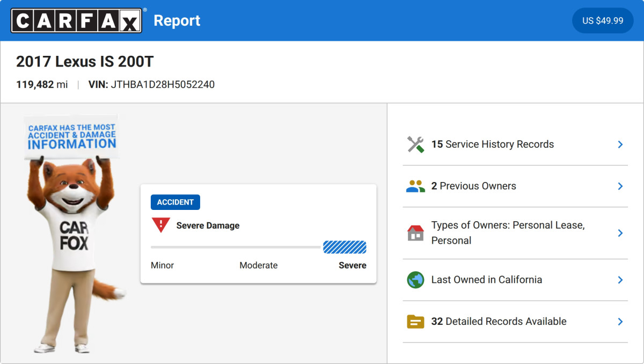This screenshot has height=364, width=644.
Task: Click the CARFAX logo
Action: [77, 20]
